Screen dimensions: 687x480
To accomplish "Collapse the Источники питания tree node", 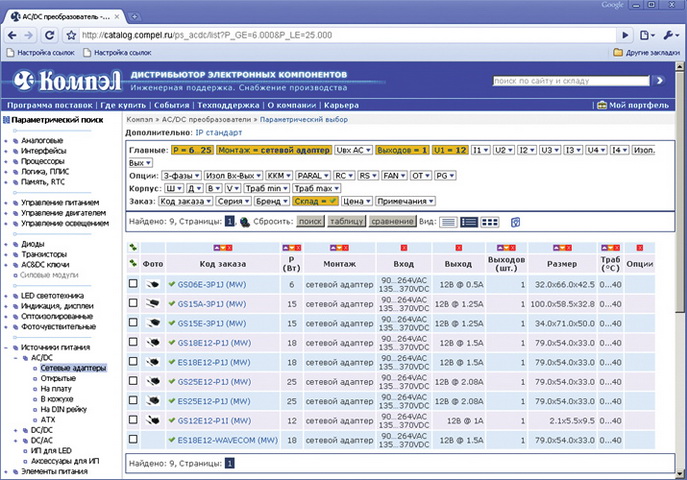I will pos(6,348).
